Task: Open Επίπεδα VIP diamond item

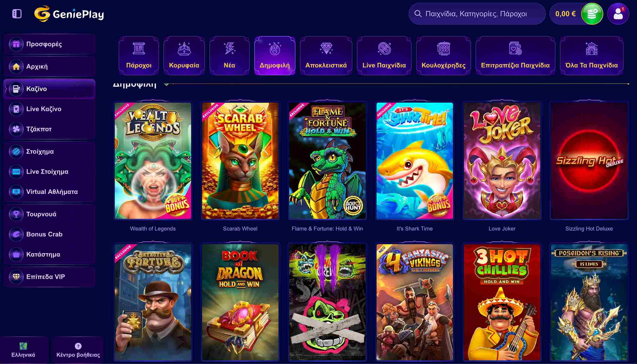Action: pyautogui.click(x=49, y=277)
